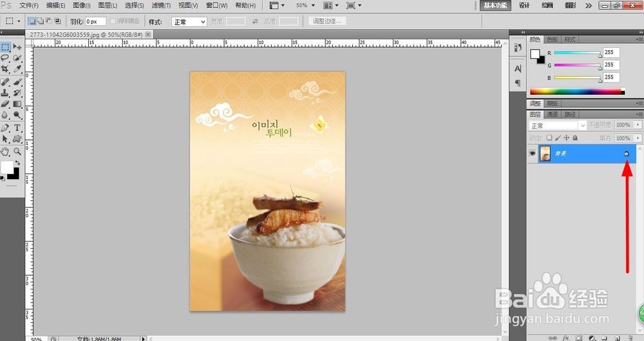The width and height of the screenshot is (644, 341).
Task: Select the Brush tool
Action: click(17, 82)
